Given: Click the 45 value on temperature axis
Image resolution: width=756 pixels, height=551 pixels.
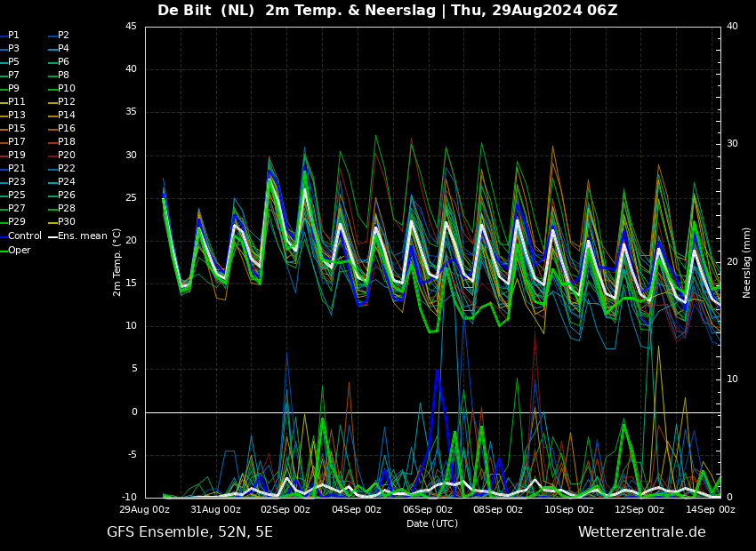Looking at the screenshot, I should [x=131, y=27].
